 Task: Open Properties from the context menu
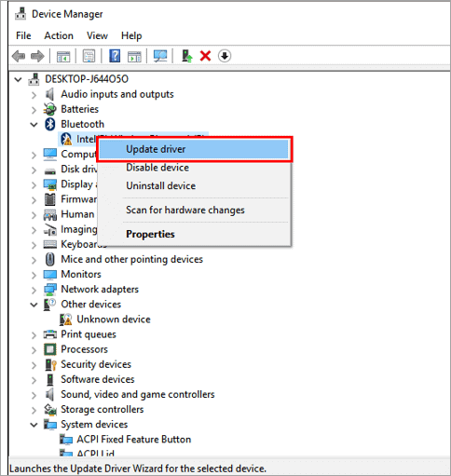[195, 234]
